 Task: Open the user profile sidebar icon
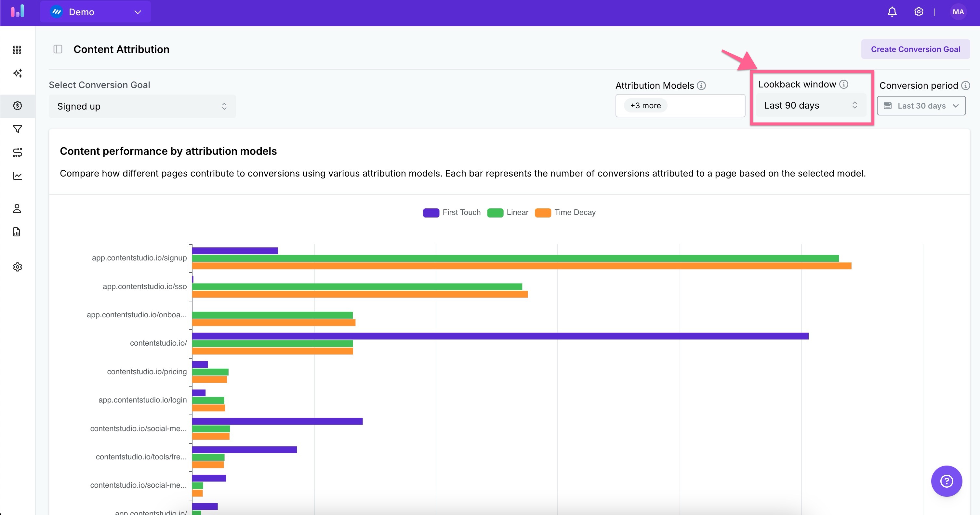point(17,208)
